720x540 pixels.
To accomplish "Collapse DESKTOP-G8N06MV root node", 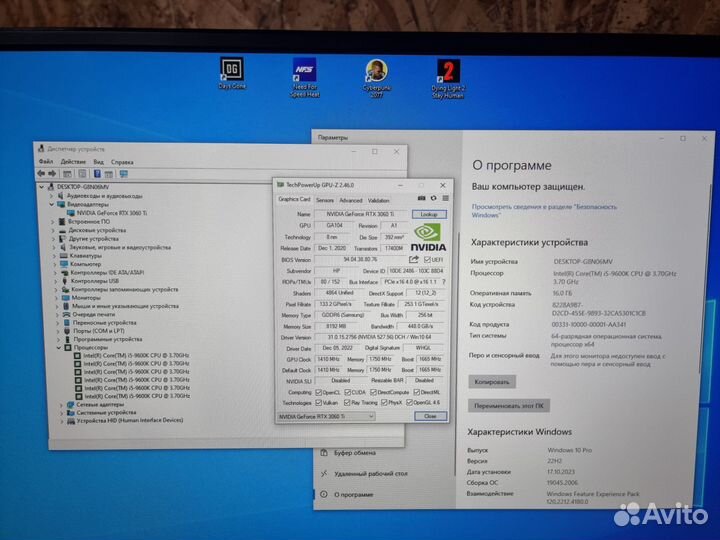I will click(x=42, y=187).
